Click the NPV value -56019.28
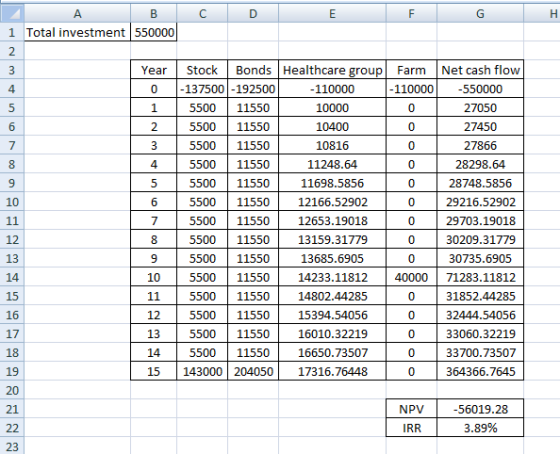 (480, 409)
